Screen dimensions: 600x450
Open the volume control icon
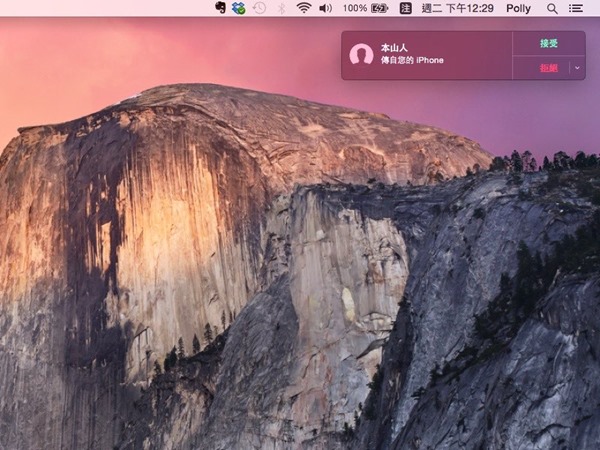pos(325,8)
